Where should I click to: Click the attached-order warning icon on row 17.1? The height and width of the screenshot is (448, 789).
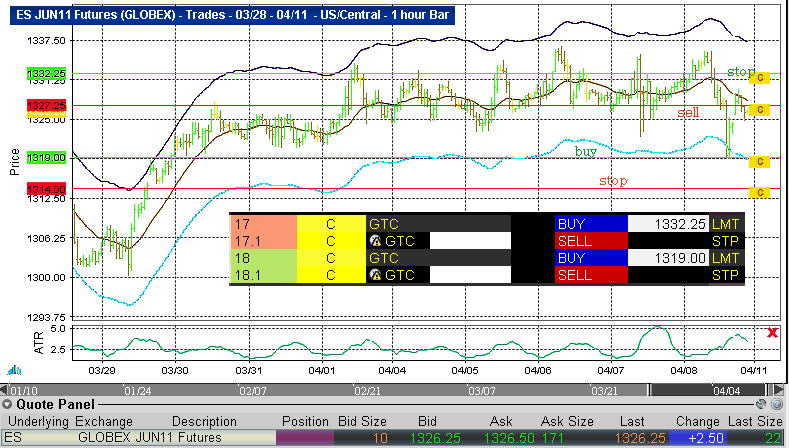pyautogui.click(x=375, y=241)
